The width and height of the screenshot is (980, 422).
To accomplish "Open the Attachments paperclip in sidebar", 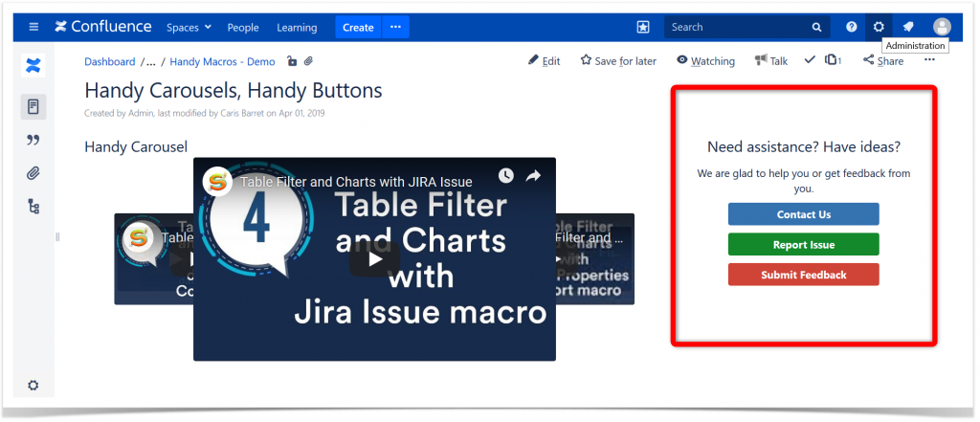I will click(x=33, y=174).
